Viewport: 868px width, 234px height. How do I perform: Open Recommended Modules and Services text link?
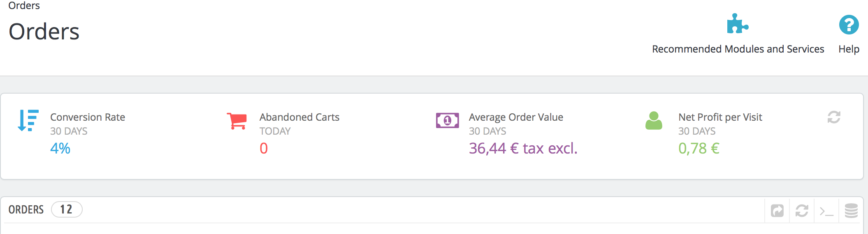point(738,49)
